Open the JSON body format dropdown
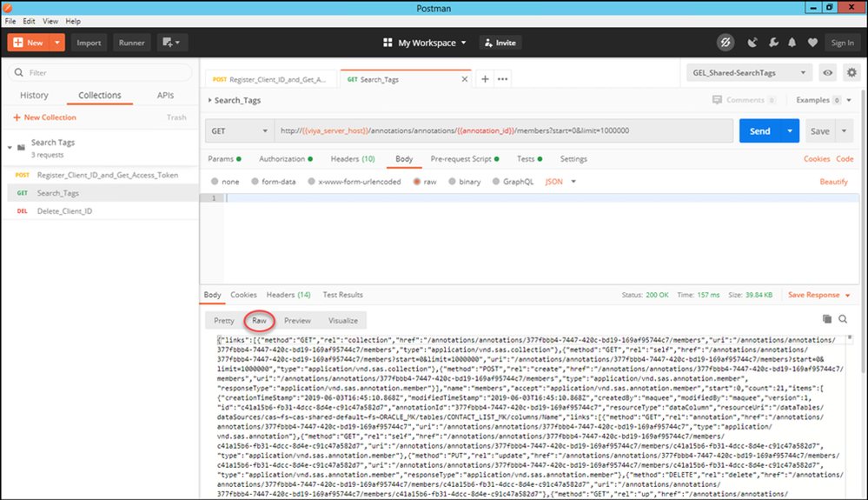 pos(560,182)
